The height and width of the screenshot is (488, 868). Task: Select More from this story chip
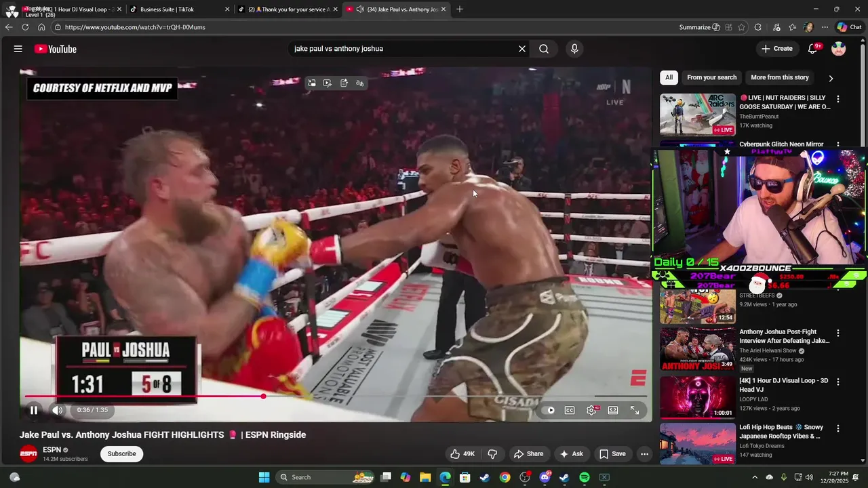pyautogui.click(x=780, y=77)
